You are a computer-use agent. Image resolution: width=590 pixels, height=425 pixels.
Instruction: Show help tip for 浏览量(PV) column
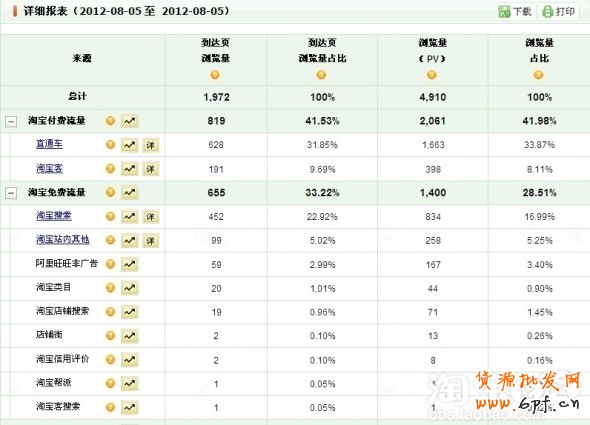pyautogui.click(x=432, y=75)
